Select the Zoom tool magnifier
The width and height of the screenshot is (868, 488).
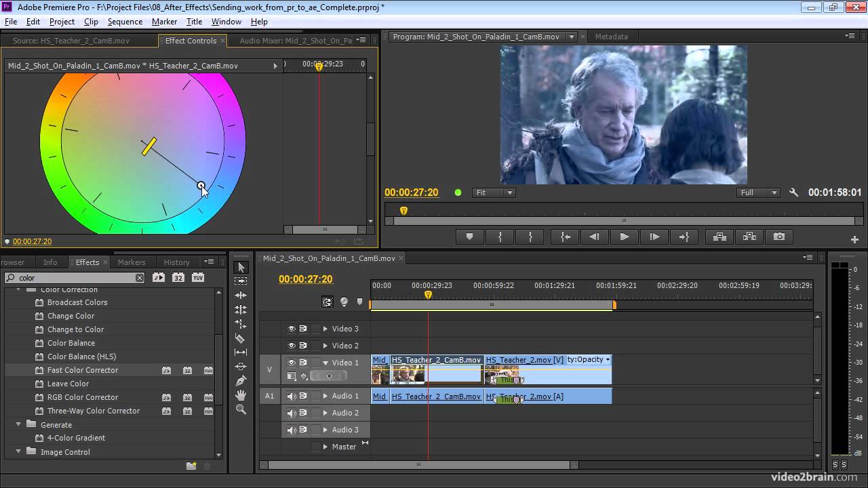(241, 409)
